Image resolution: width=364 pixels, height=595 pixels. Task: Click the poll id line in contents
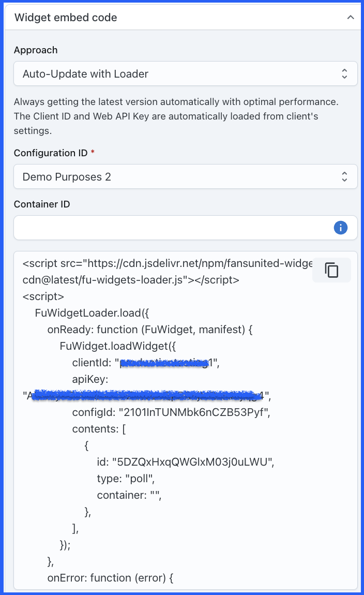185,462
